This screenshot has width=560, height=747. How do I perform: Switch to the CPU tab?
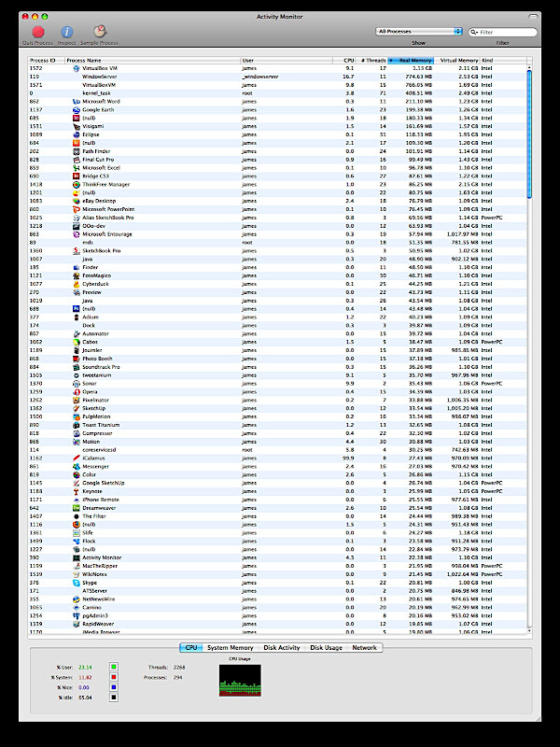[x=191, y=647]
